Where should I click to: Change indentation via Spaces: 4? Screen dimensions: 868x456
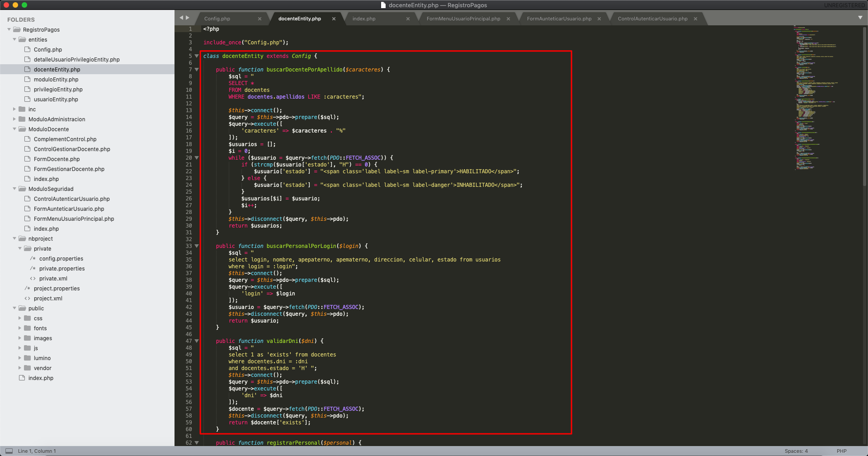click(x=796, y=451)
